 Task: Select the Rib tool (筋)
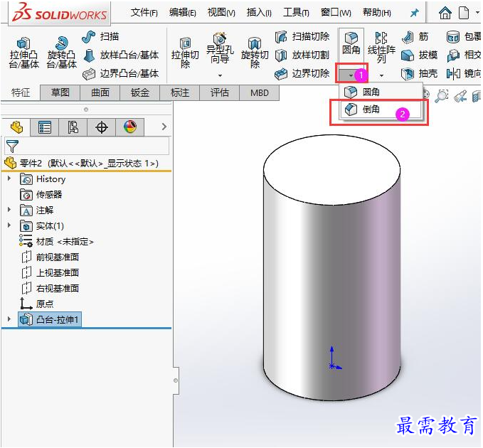(415, 37)
